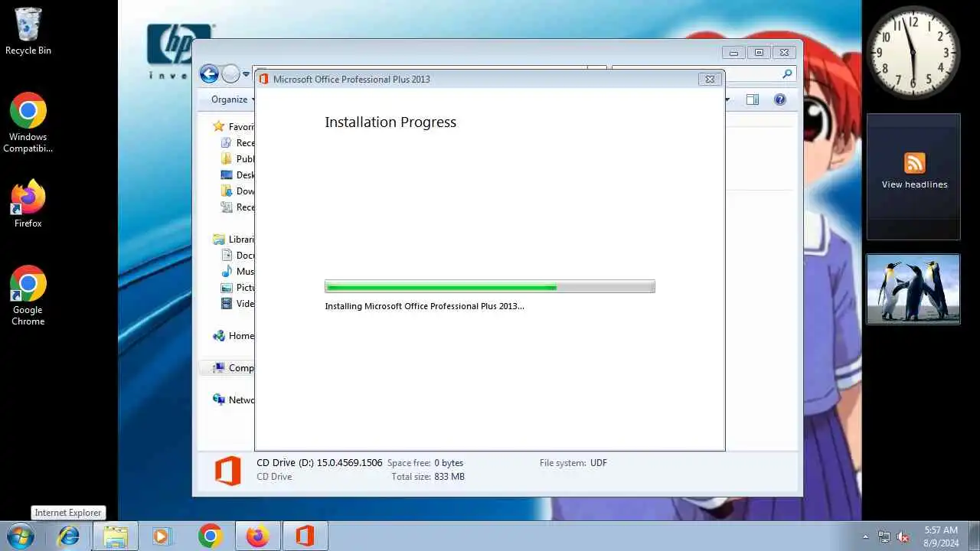The height and width of the screenshot is (551, 980).
Task: Select Homegroup in the navigation pane
Action: tap(234, 336)
